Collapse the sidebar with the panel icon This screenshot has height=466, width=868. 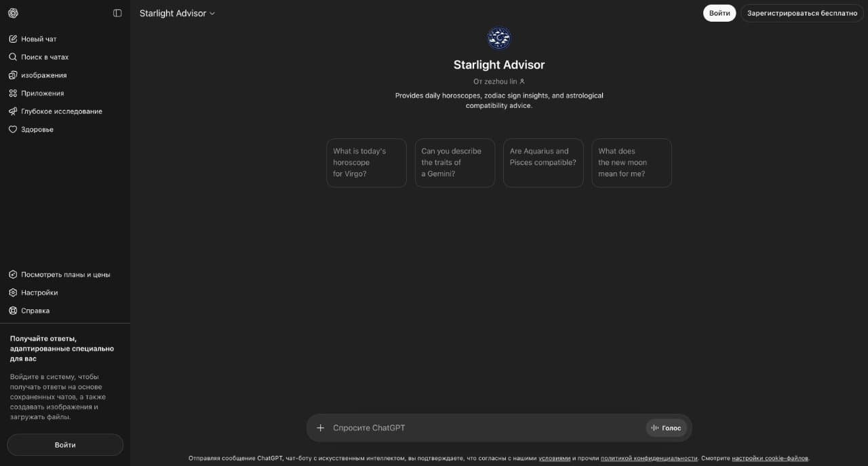coord(117,13)
